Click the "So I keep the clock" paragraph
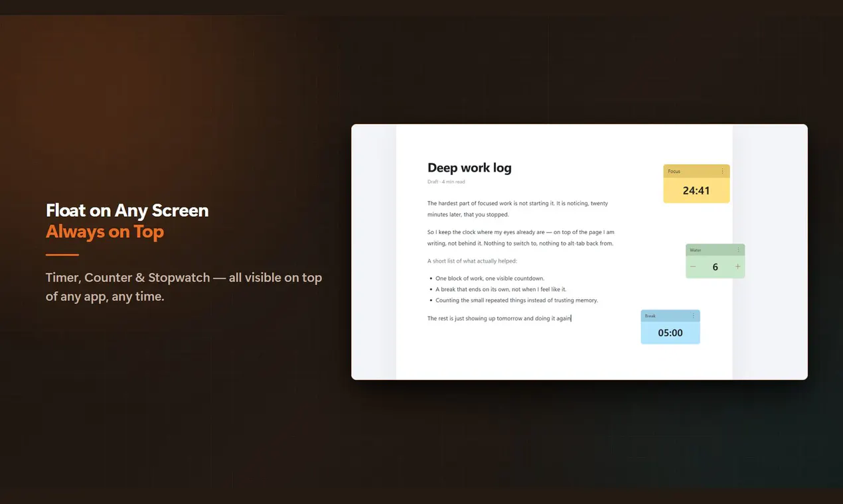The image size is (843, 504). tap(521, 237)
